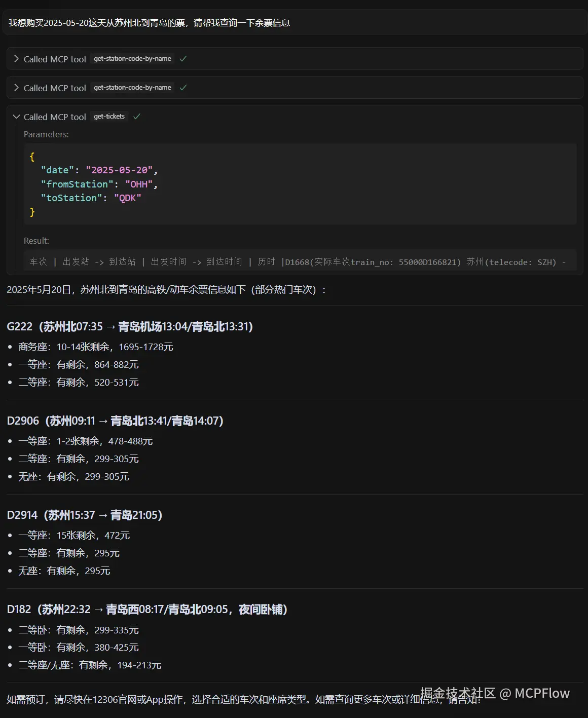The image size is (588, 718).
Task: Click the checkmark icon beside second get-station-code-by-name call
Action: pos(183,88)
